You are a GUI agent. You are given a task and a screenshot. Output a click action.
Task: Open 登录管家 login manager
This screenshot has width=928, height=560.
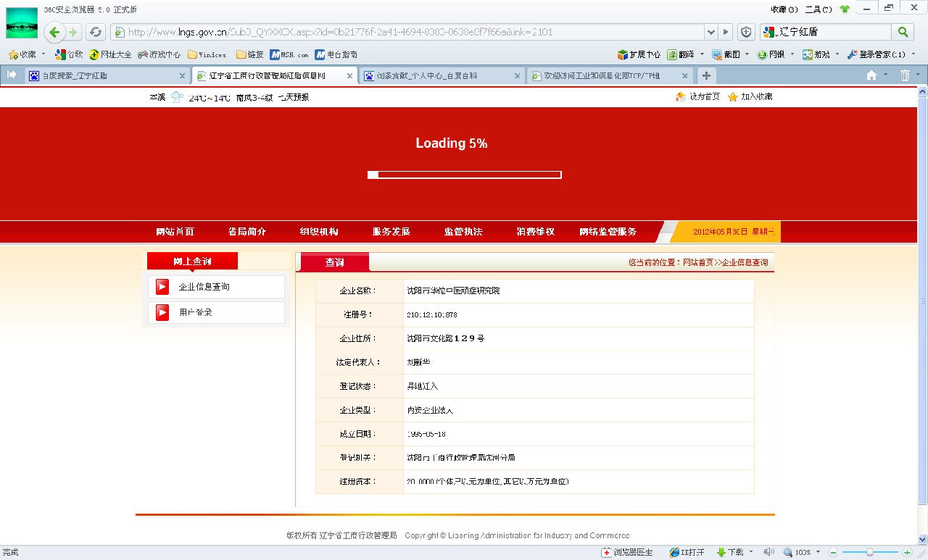(877, 54)
